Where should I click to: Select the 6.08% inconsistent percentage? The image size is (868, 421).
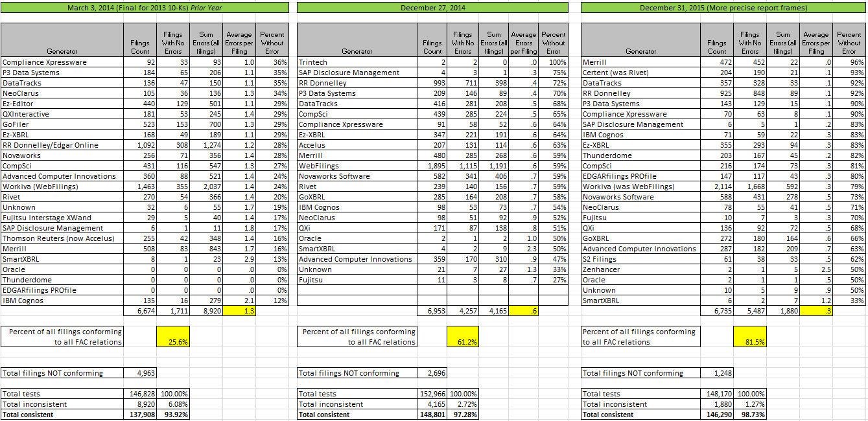coord(172,404)
